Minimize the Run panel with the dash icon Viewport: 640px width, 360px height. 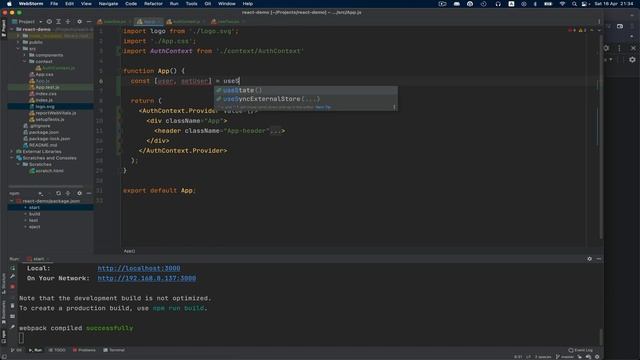point(599,259)
